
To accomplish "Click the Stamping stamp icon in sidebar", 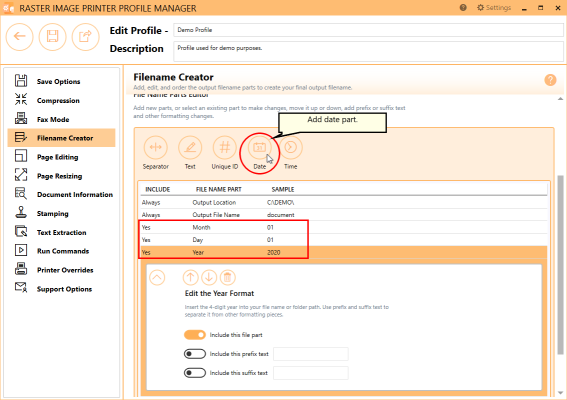I will (21, 212).
